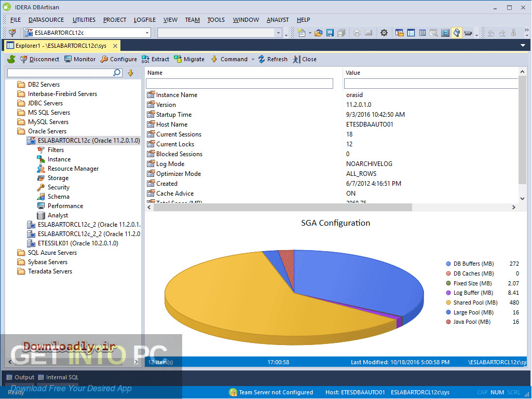Open the DATASOURCE menu

coord(46,20)
